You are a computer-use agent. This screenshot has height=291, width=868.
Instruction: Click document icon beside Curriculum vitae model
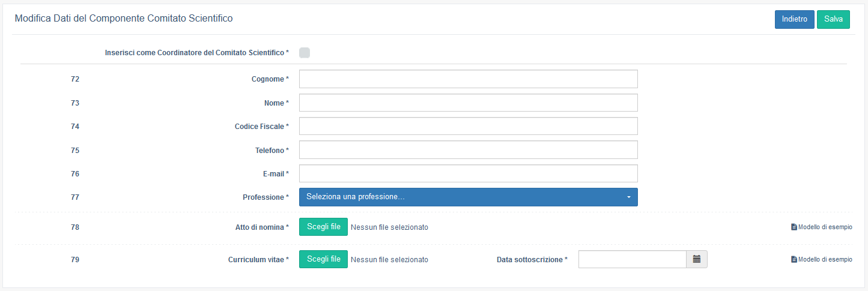[794, 259]
